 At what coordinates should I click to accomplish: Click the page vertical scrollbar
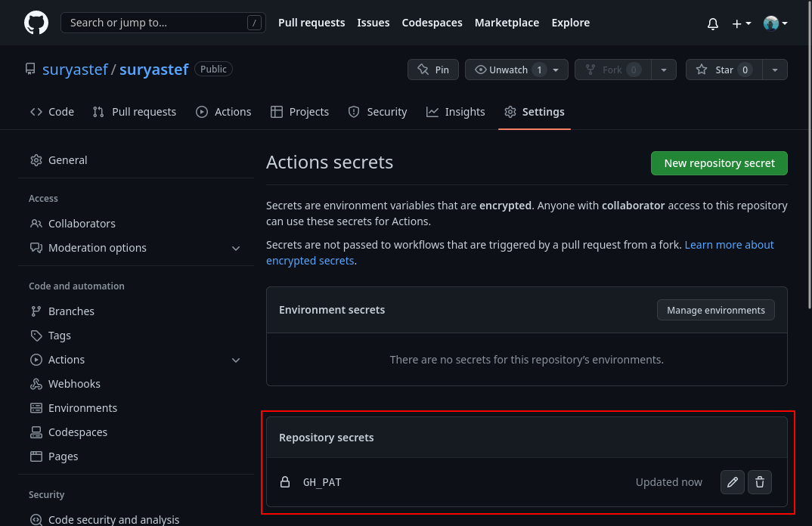pos(810,156)
